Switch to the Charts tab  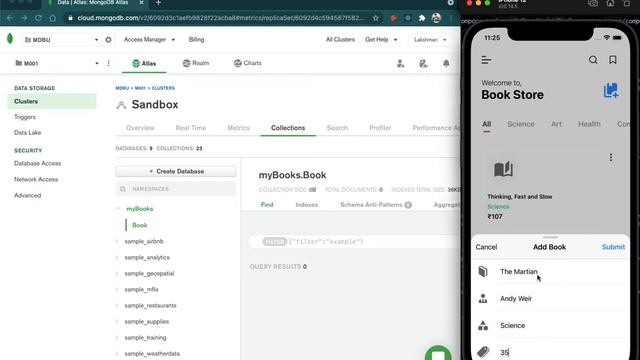(x=247, y=63)
